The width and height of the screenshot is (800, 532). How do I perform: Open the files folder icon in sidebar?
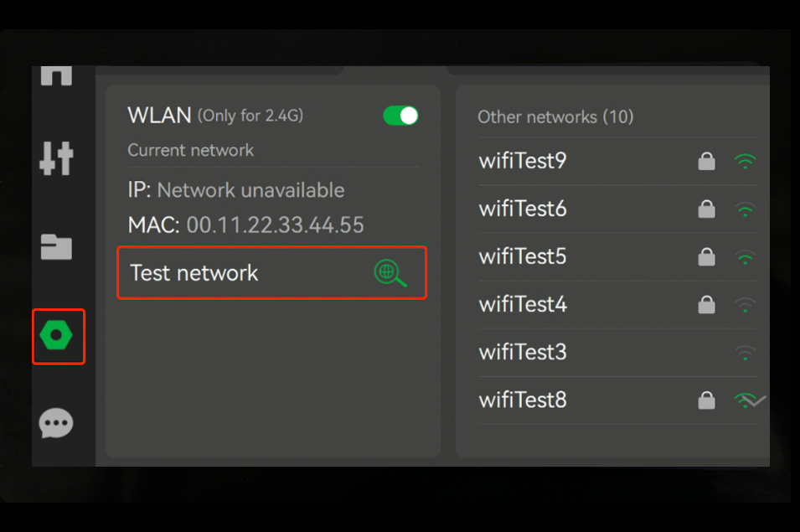pos(56,247)
